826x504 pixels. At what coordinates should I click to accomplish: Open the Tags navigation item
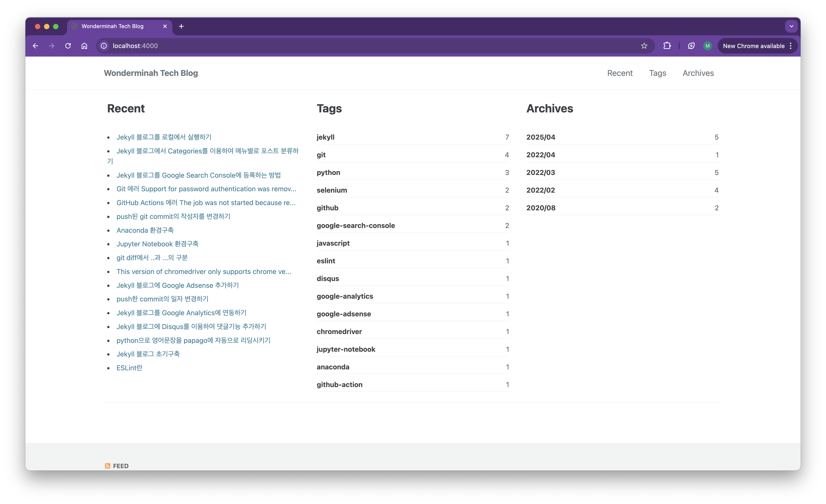tap(657, 73)
